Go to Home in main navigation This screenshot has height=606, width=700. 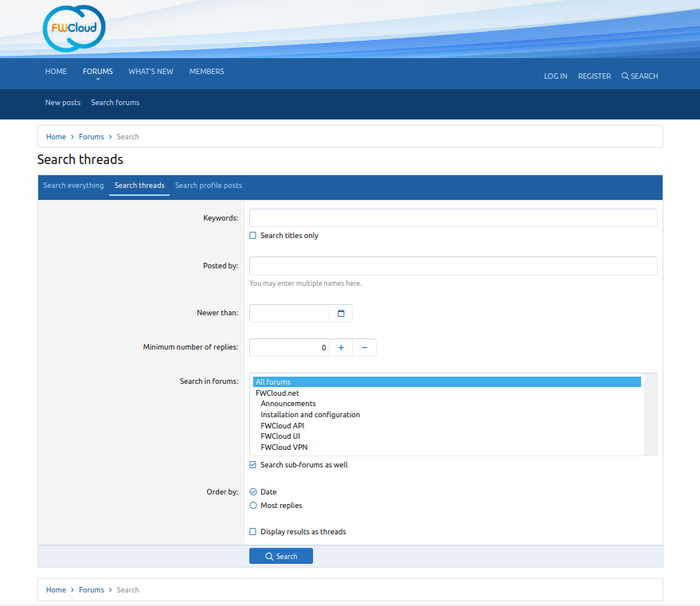(x=56, y=72)
